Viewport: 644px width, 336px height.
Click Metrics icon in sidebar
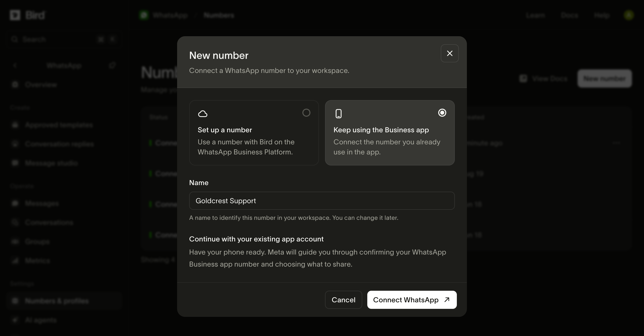coord(15,261)
